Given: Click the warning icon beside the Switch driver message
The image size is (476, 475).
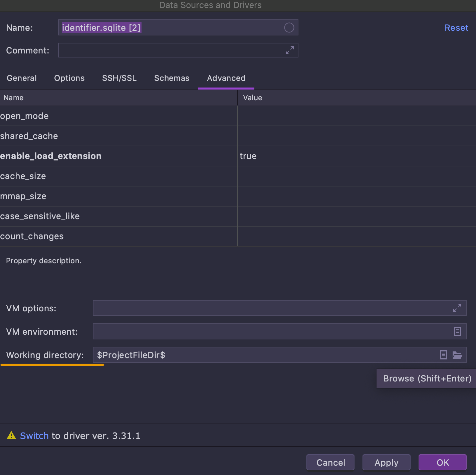Looking at the screenshot, I should [x=11, y=435].
